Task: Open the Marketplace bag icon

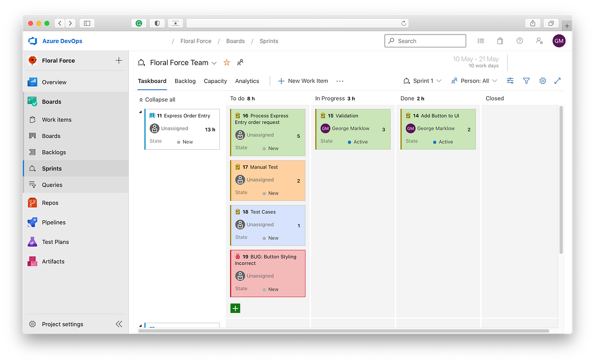Action: (500, 41)
